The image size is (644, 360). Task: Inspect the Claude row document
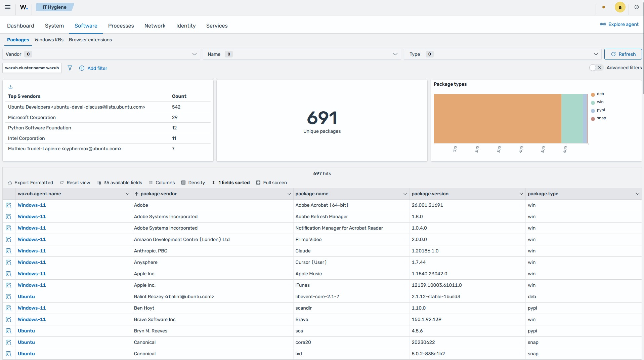click(x=9, y=251)
